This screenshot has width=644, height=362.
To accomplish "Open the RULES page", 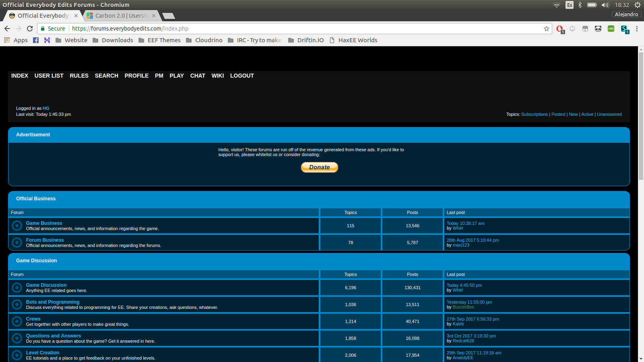I will 79,76.
